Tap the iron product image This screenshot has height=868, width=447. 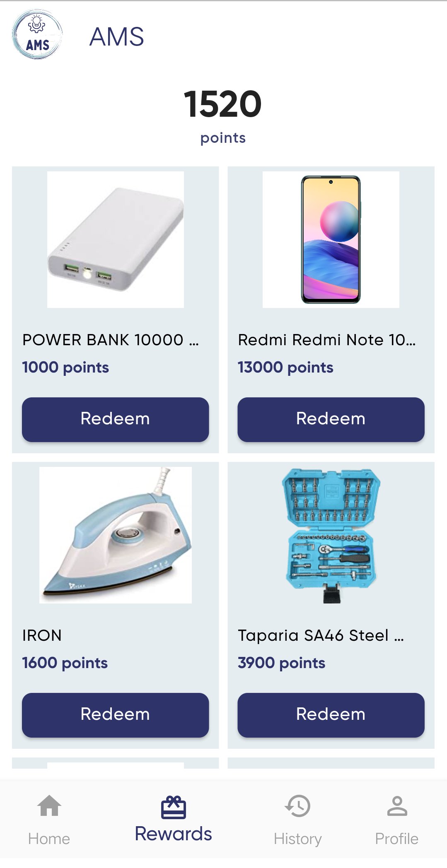point(115,535)
